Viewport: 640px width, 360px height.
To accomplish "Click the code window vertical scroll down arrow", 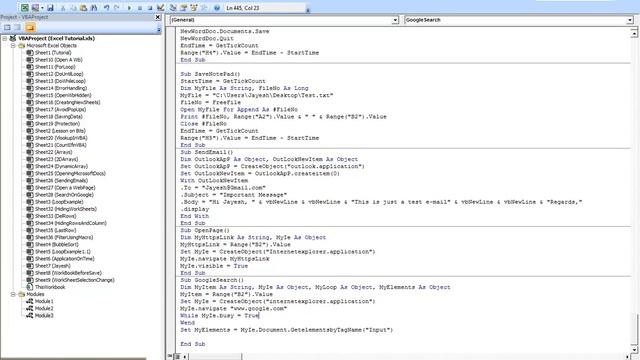I will tap(634, 349).
